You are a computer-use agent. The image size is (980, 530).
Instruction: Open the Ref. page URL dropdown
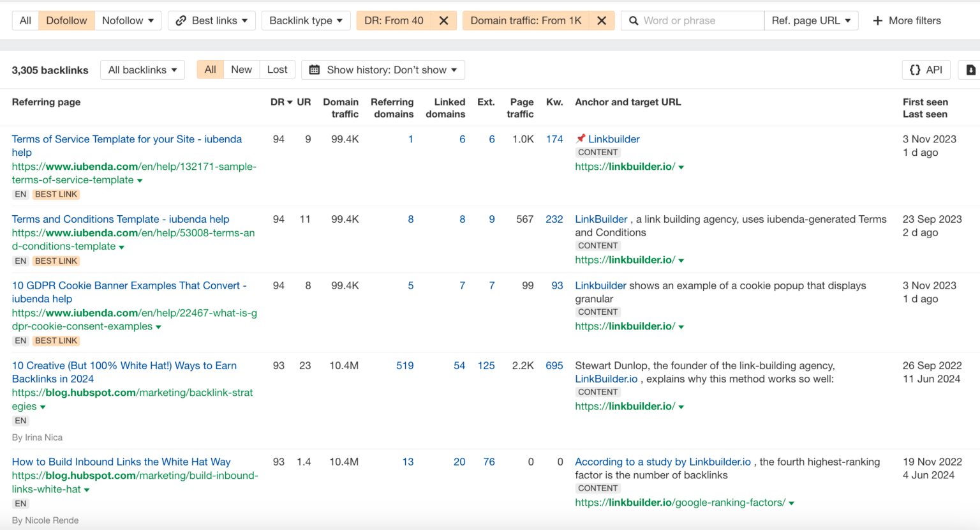[x=811, y=20]
